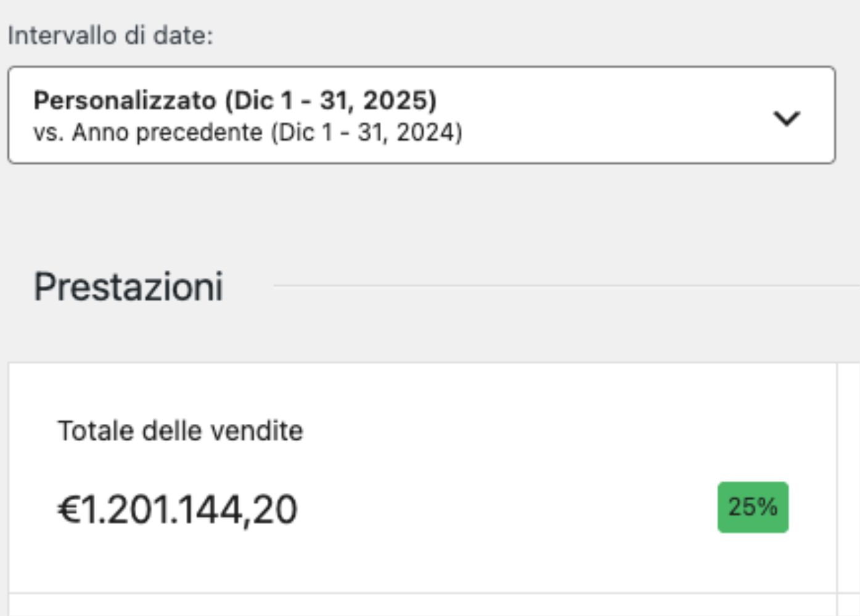860x616 pixels.
Task: Click the bold word "Personalizzato"
Action: (125, 100)
